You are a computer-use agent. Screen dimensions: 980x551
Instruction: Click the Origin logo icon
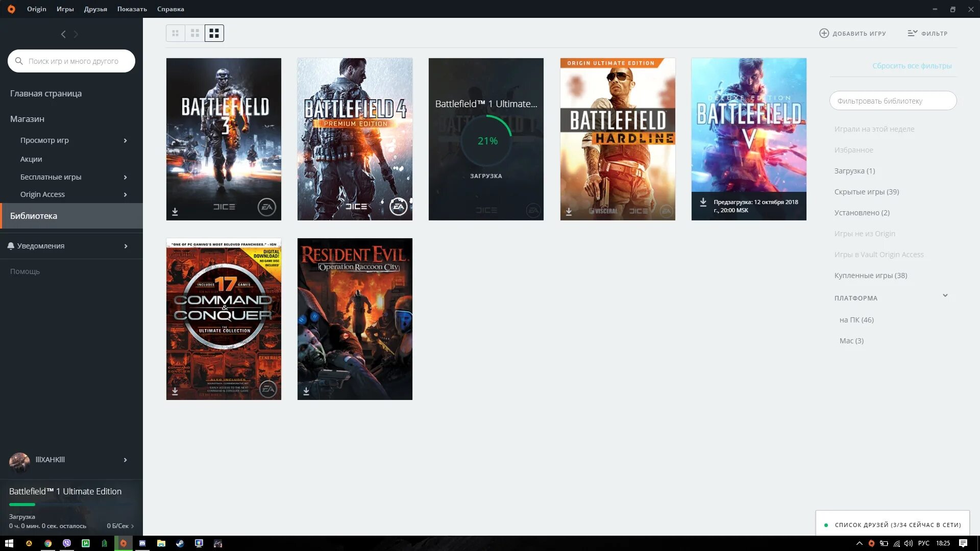[x=11, y=9]
